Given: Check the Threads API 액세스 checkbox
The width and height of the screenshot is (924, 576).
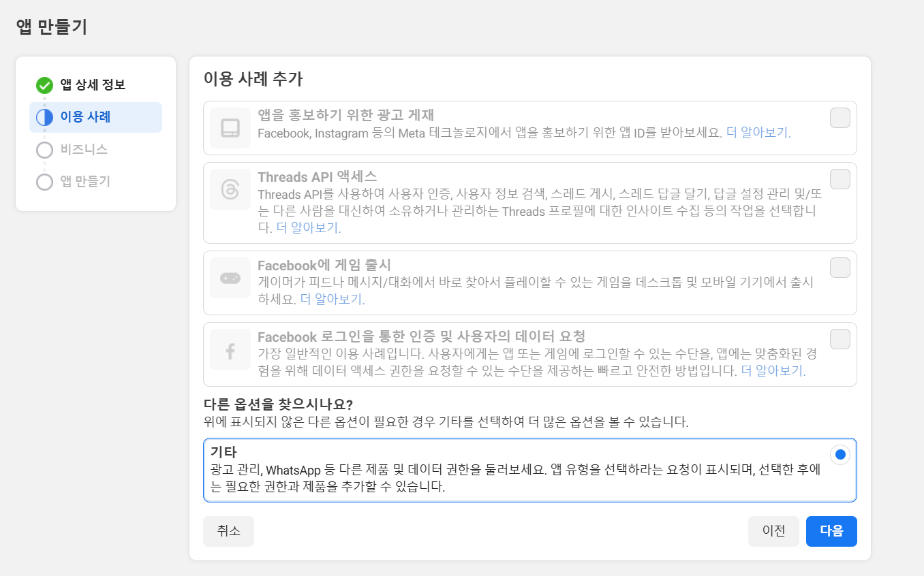Looking at the screenshot, I should coord(840,179).
